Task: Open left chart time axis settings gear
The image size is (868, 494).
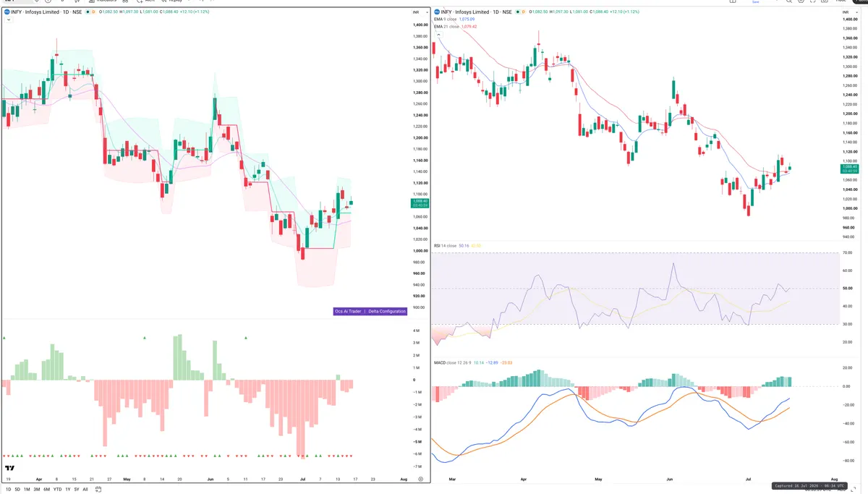Action: coord(420,480)
